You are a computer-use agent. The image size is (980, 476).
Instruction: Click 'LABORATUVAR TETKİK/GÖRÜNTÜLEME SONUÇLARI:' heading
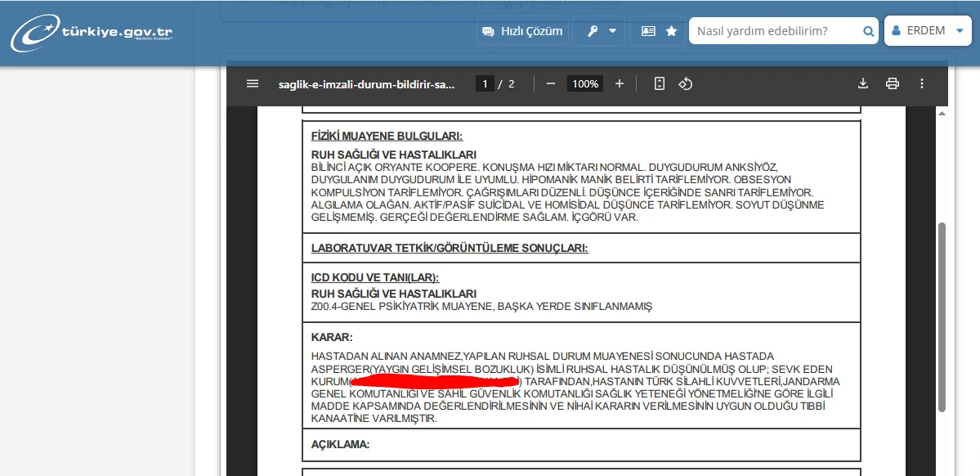(x=450, y=249)
